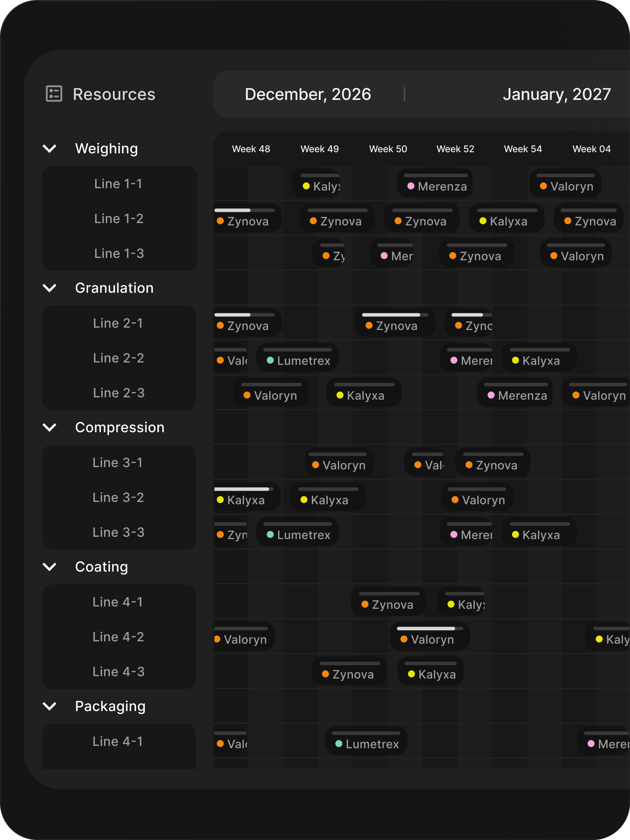Select January, 2027 month header
Screen dimensions: 630x840
pos(556,94)
